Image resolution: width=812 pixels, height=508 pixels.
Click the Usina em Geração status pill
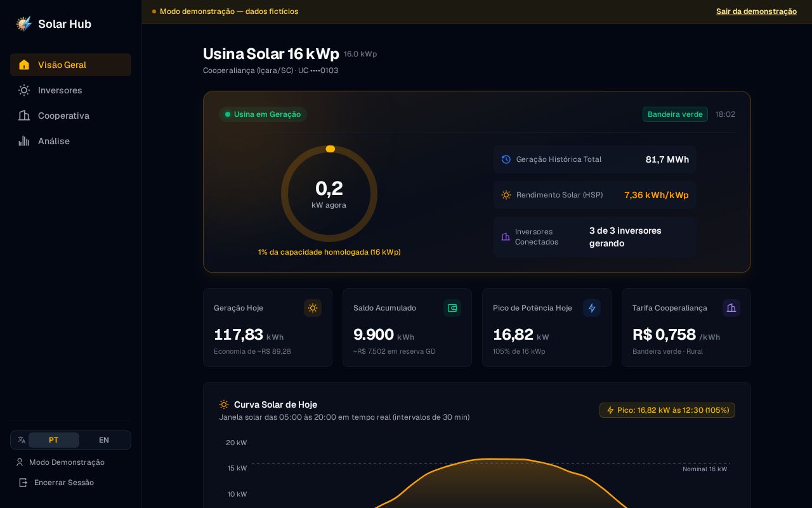[x=263, y=114]
